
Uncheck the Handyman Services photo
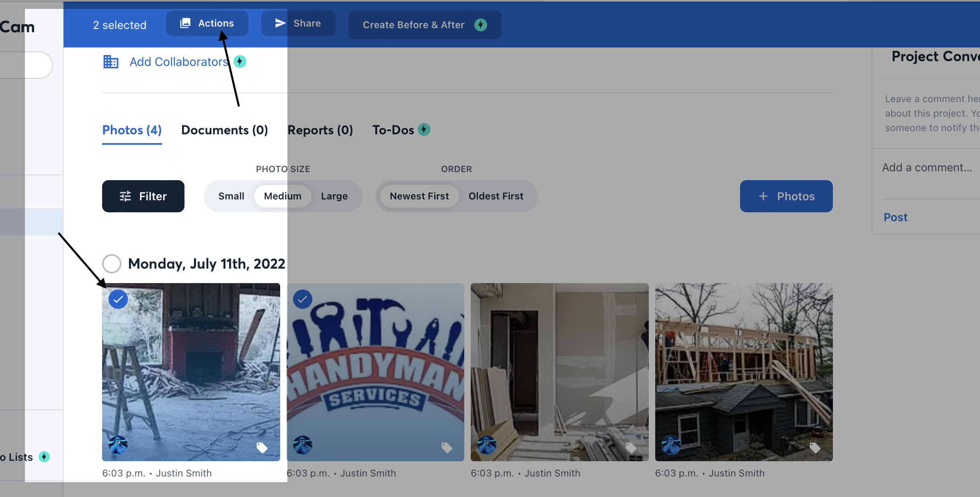coord(302,299)
